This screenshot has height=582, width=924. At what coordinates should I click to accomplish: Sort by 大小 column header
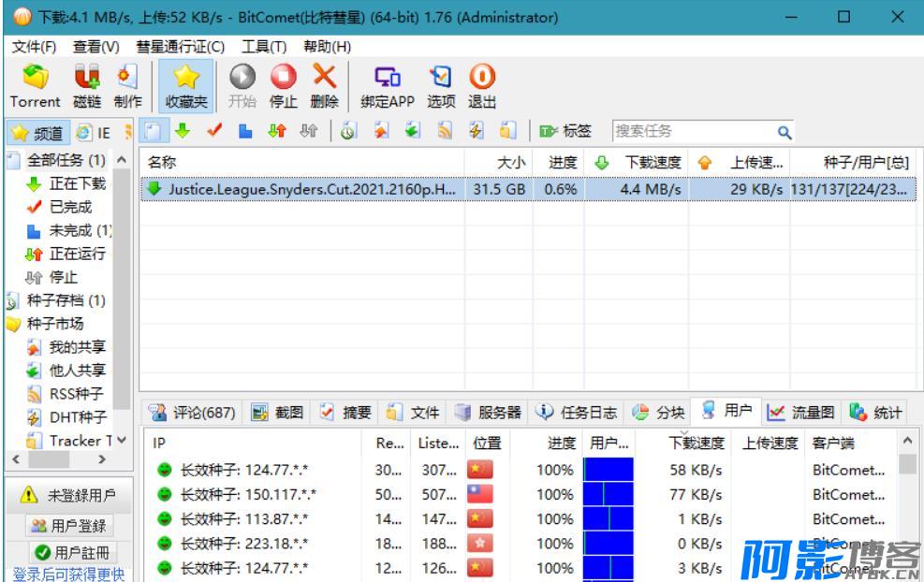tap(499, 162)
